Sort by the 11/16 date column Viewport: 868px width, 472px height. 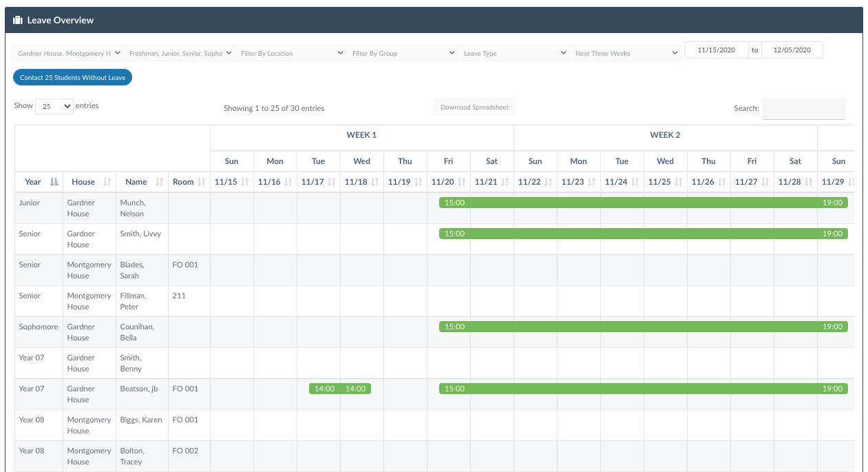click(x=275, y=182)
